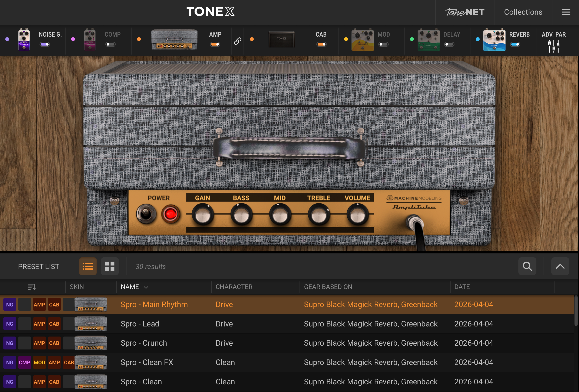Click the CAB label in the signal chain
This screenshot has height=392, width=579.
coord(321,34)
